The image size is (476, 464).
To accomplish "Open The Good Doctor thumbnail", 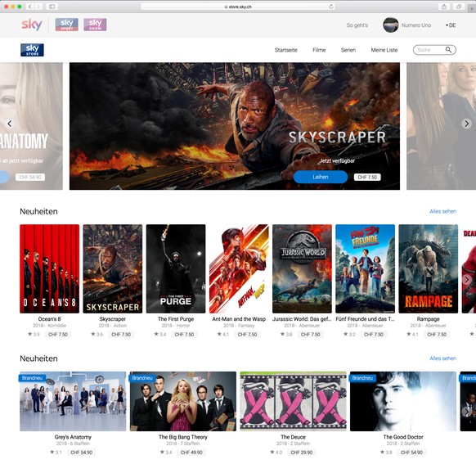I will [x=403, y=401].
